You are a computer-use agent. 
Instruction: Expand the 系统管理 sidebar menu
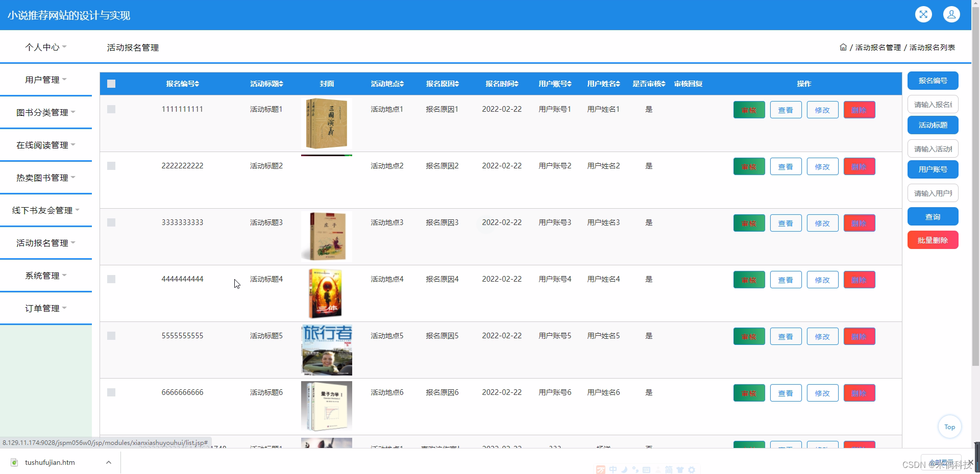46,276
